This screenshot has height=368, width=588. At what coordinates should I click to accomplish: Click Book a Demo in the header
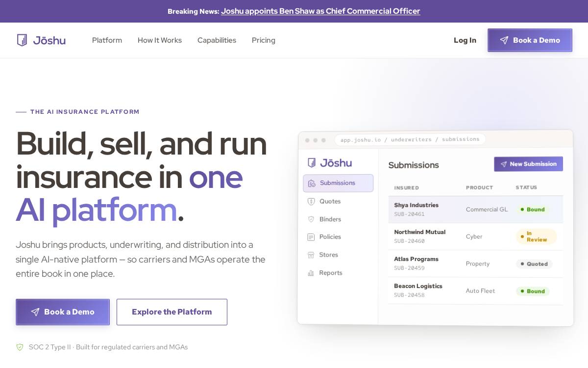(x=530, y=40)
